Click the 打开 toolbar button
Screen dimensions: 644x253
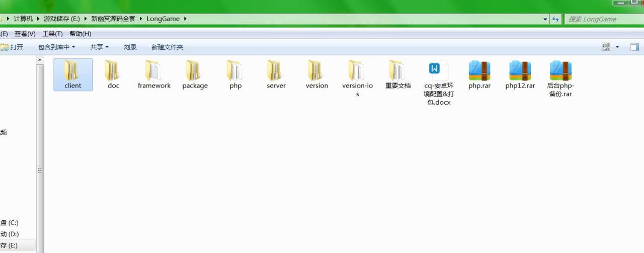click(12, 47)
